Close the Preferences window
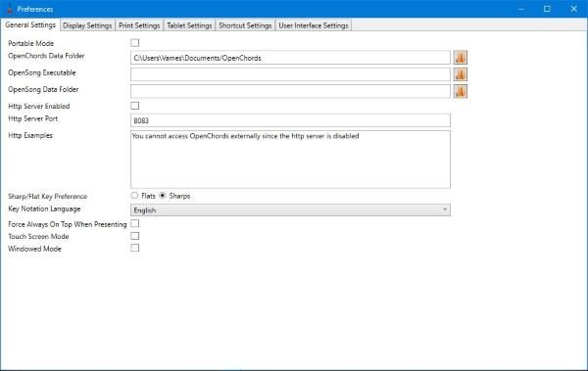Viewport: 588px width, 371px height. click(573, 9)
